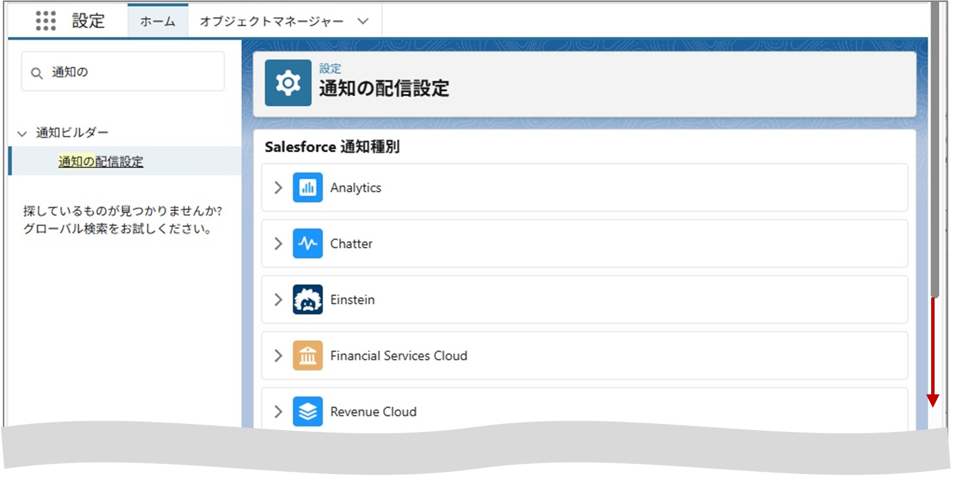Click the Einstein mascot icon
Viewport: 980px width, 478px height.
click(x=308, y=299)
